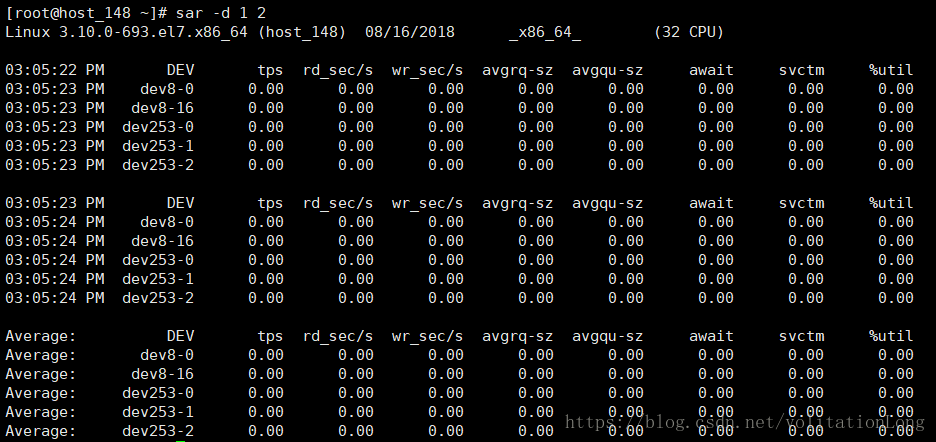This screenshot has width=936, height=442.
Task: Click 'Average:' label in the dev8-16 row
Action: pyautogui.click(x=41, y=374)
